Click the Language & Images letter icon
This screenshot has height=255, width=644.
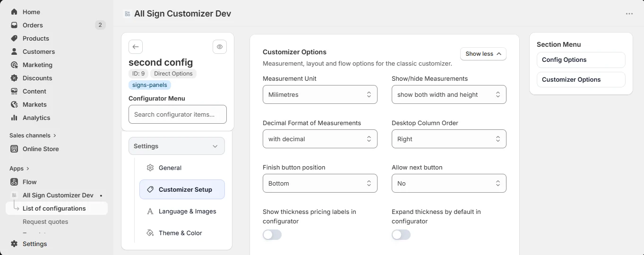click(x=150, y=211)
